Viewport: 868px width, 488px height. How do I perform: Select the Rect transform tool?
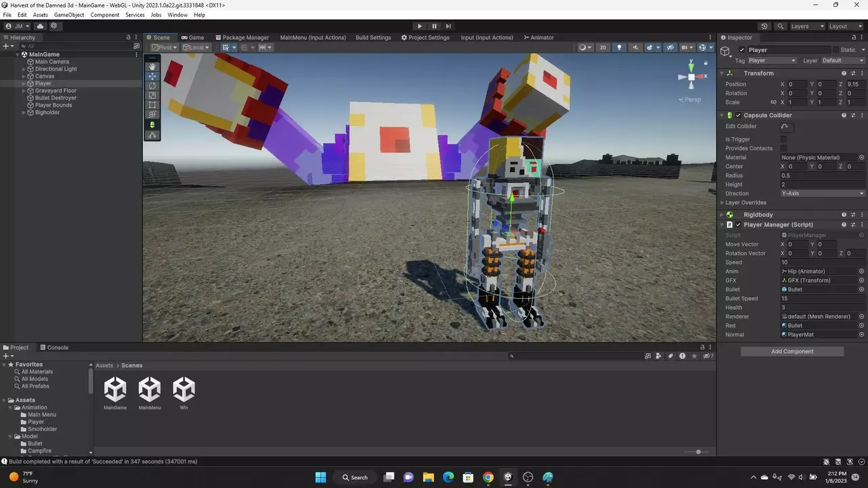pos(153,105)
